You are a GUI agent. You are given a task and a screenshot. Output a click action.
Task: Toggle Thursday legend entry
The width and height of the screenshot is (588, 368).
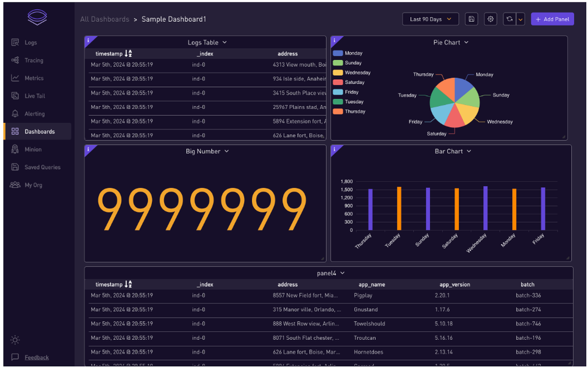pos(349,112)
